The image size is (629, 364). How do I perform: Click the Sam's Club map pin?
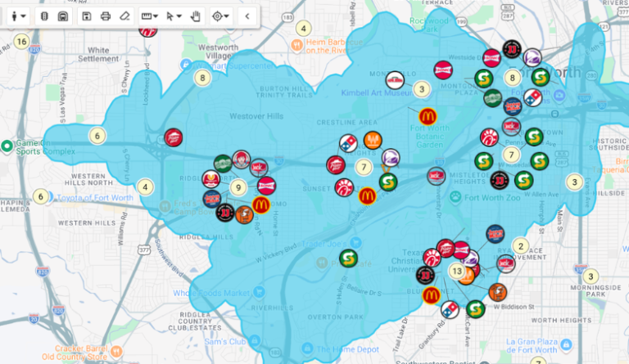point(255,341)
